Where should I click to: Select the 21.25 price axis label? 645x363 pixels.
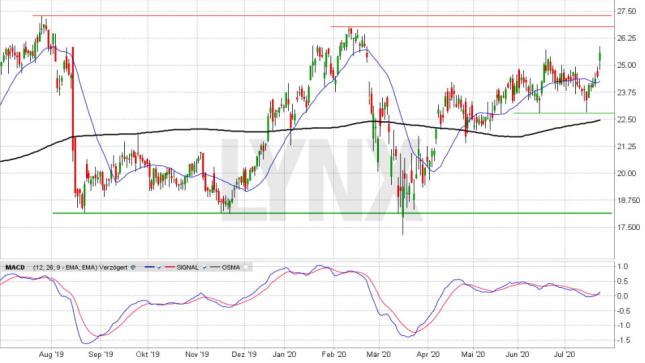tap(626, 147)
